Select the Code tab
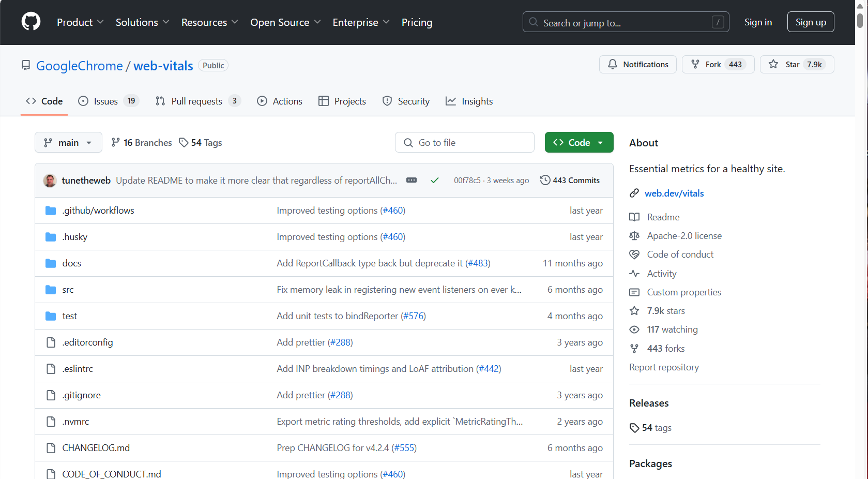The height and width of the screenshot is (479, 868). [x=44, y=101]
